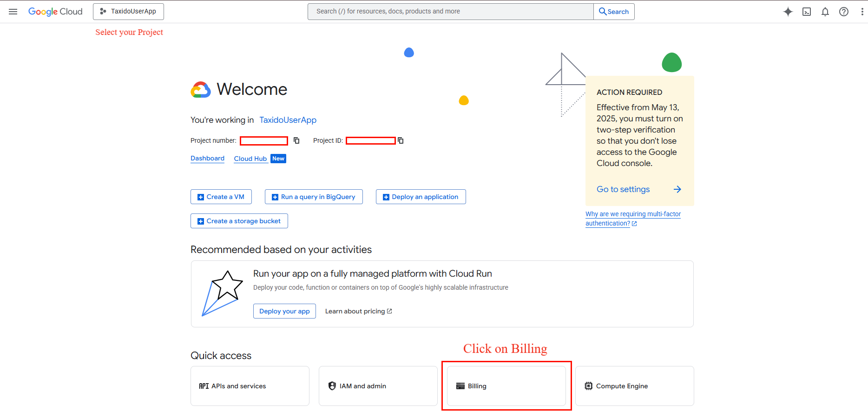
Task: Open the Cloud Hub link
Action: (250, 159)
